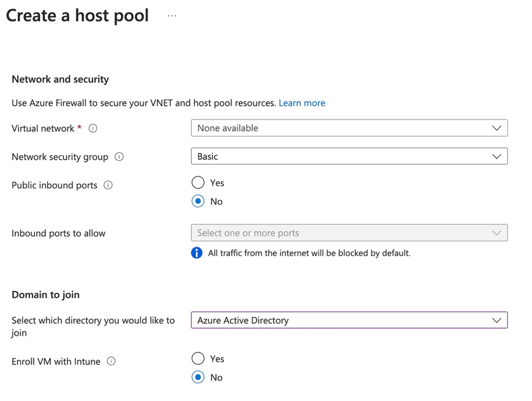This screenshot has height=401, width=532.
Task: Open the ellipsis menu beside Create a host pool
Action: pos(172,16)
